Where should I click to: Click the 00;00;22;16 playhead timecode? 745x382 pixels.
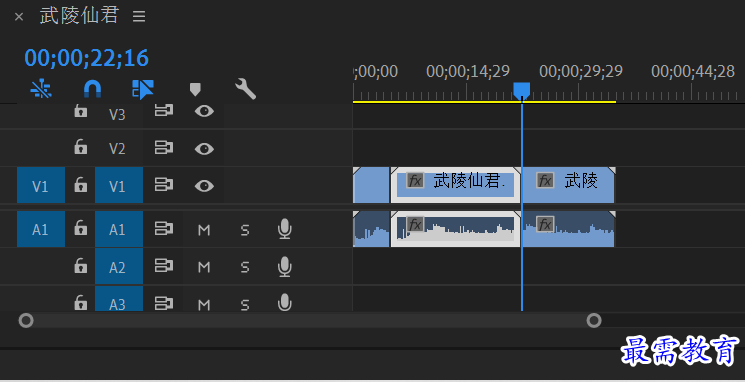[86, 58]
